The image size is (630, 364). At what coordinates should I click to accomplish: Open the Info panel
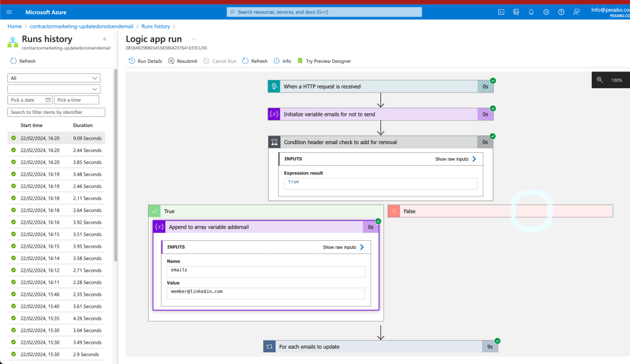point(282,61)
